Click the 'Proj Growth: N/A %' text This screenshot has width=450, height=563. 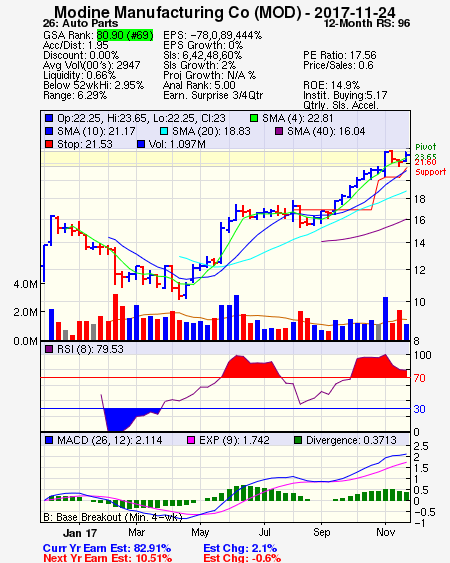pyautogui.click(x=209, y=75)
